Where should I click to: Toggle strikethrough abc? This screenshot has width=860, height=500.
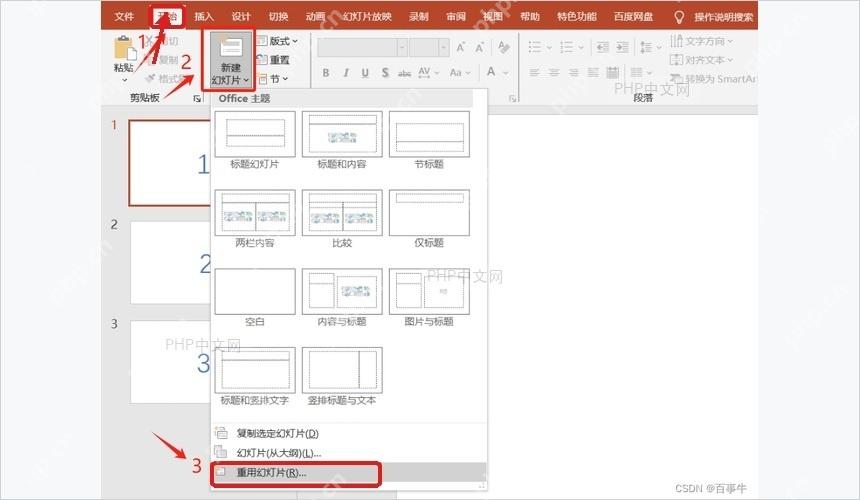[404, 72]
